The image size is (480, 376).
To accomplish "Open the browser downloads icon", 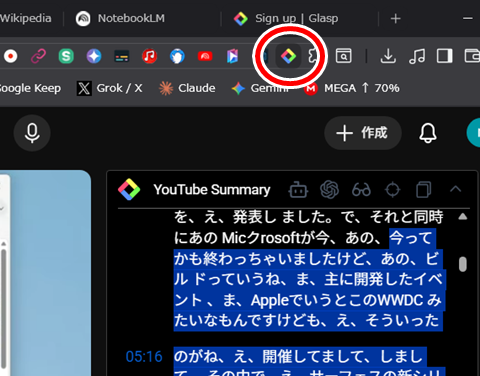I will click(388, 56).
